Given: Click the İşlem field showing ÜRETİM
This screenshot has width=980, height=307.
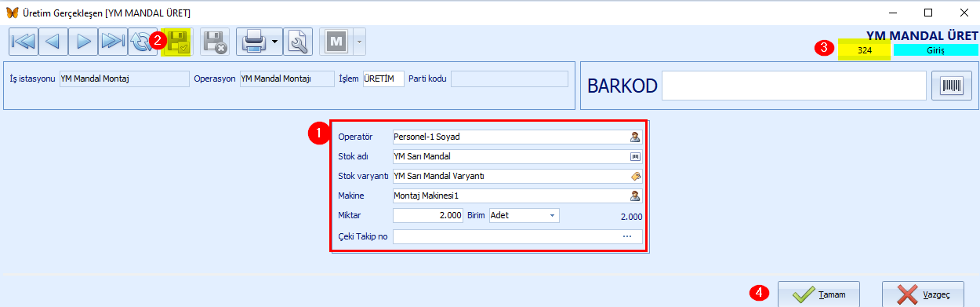Looking at the screenshot, I should 383,79.
